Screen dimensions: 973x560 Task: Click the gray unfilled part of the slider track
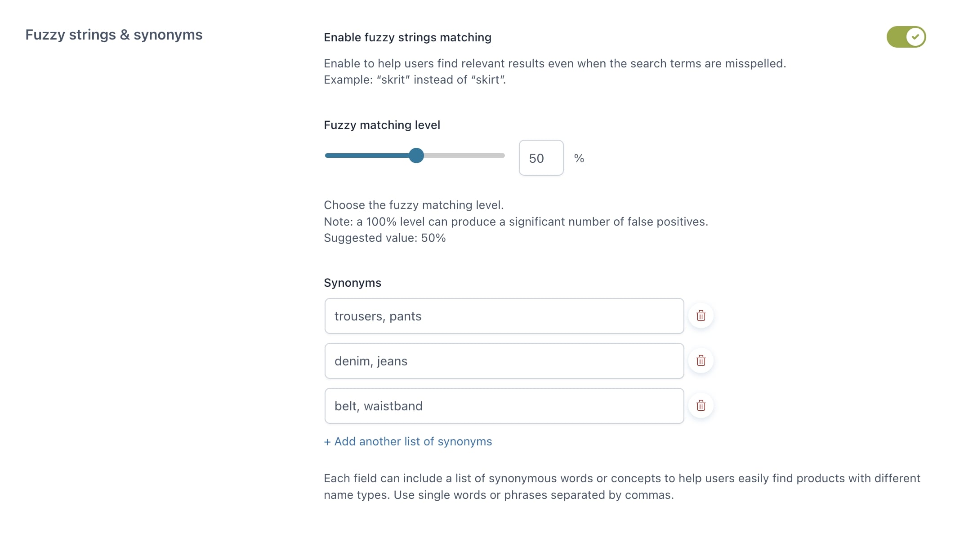[x=464, y=156]
